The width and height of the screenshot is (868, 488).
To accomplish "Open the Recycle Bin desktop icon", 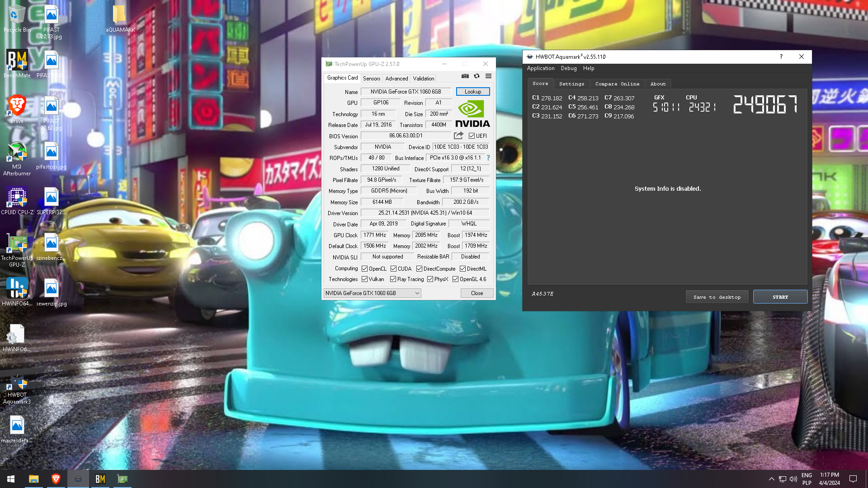I will 17,19.
